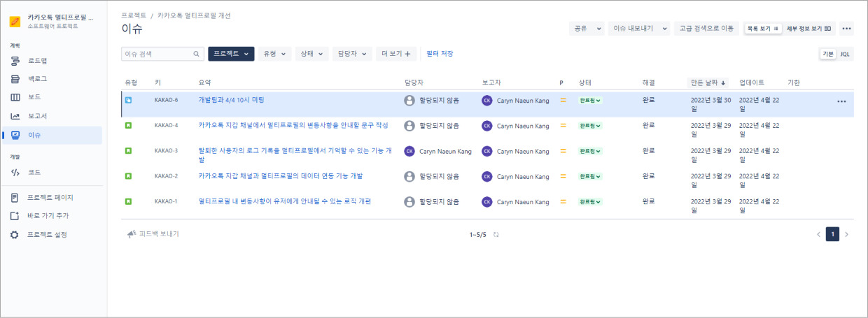Open the 공유 dropdown
The width and height of the screenshot is (868, 318).
click(x=587, y=29)
